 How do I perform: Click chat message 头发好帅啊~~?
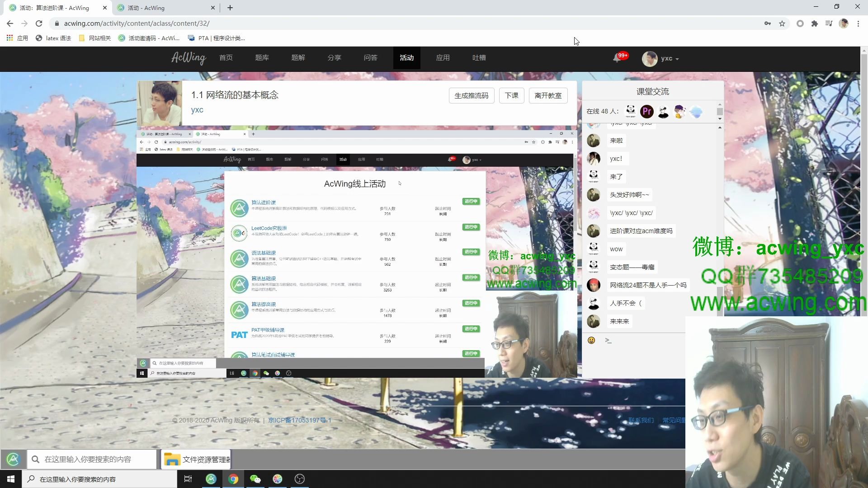click(629, 195)
